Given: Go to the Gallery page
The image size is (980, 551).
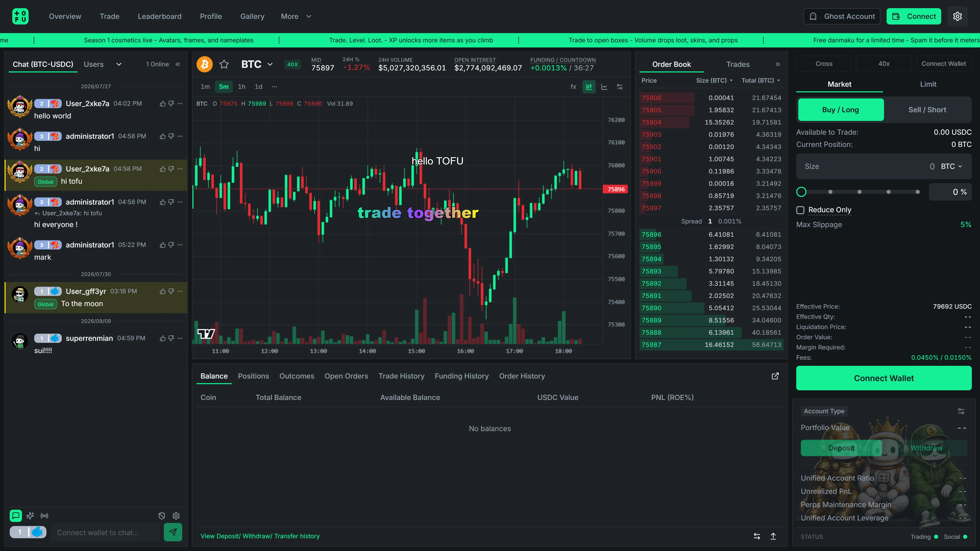Looking at the screenshot, I should coord(252,16).
